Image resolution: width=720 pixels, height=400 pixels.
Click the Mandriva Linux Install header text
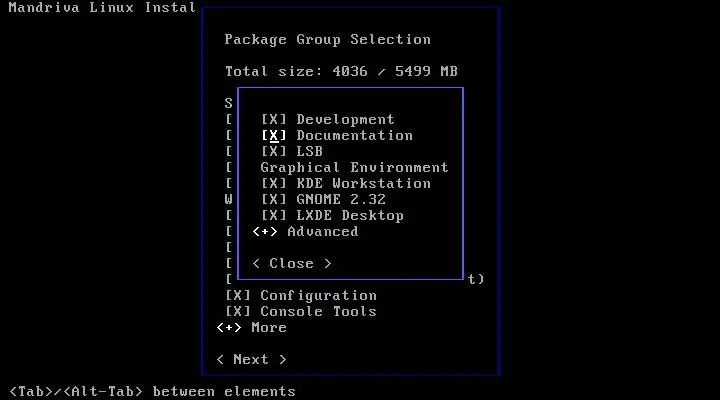point(102,7)
